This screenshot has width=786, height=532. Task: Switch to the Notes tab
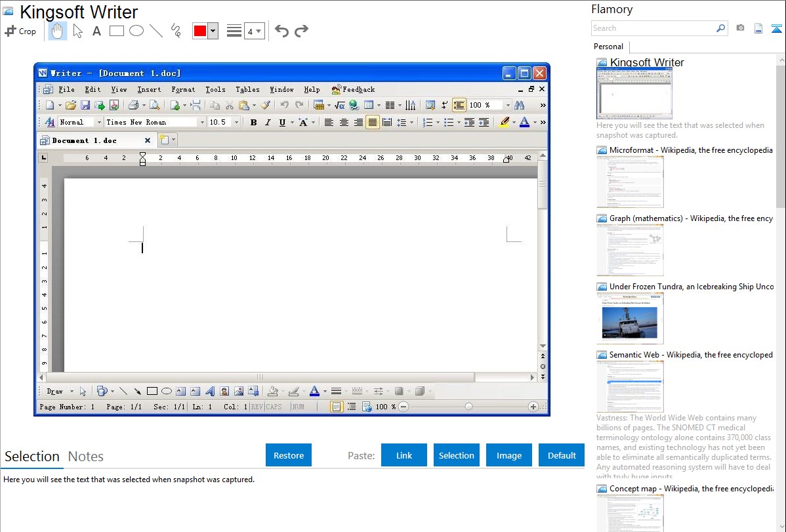pyautogui.click(x=86, y=457)
